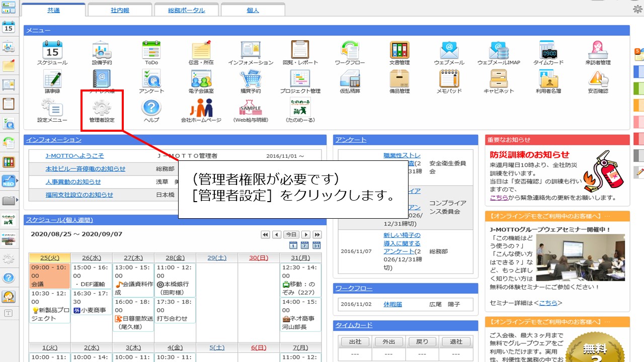Click the ヘルプ question mark icon
Screen dimensions: 644x362
coord(151,108)
